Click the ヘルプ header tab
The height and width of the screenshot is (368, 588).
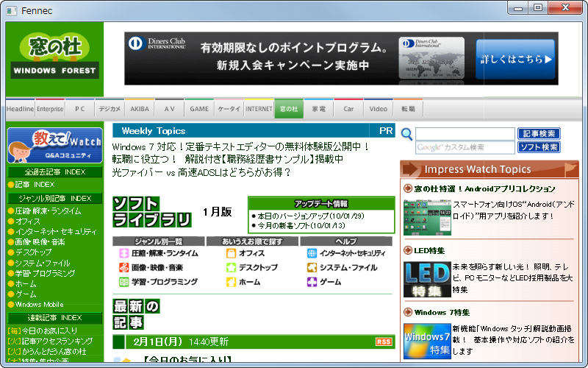pos(346,241)
